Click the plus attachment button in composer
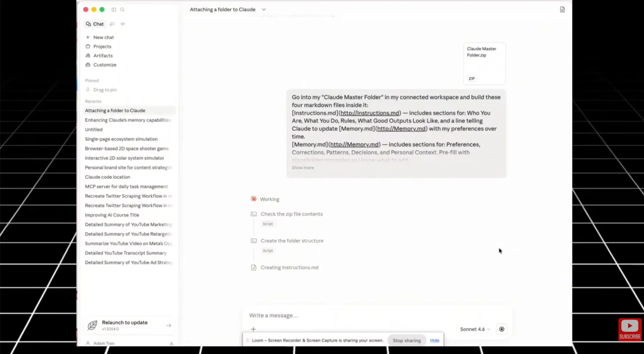Screen dimensions: 644x354 pos(253,329)
